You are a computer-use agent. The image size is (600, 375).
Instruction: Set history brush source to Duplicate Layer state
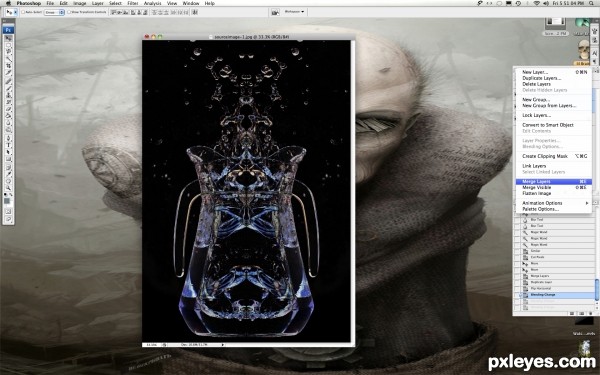tap(517, 282)
